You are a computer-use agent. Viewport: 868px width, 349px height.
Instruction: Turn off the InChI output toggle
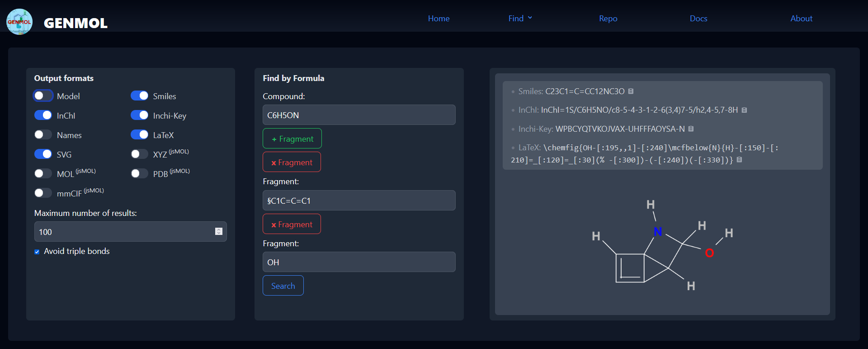click(x=43, y=115)
